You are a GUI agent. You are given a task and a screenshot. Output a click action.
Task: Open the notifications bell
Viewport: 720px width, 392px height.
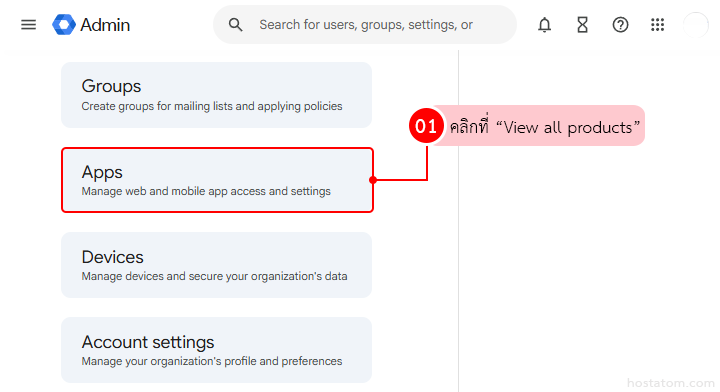545,25
